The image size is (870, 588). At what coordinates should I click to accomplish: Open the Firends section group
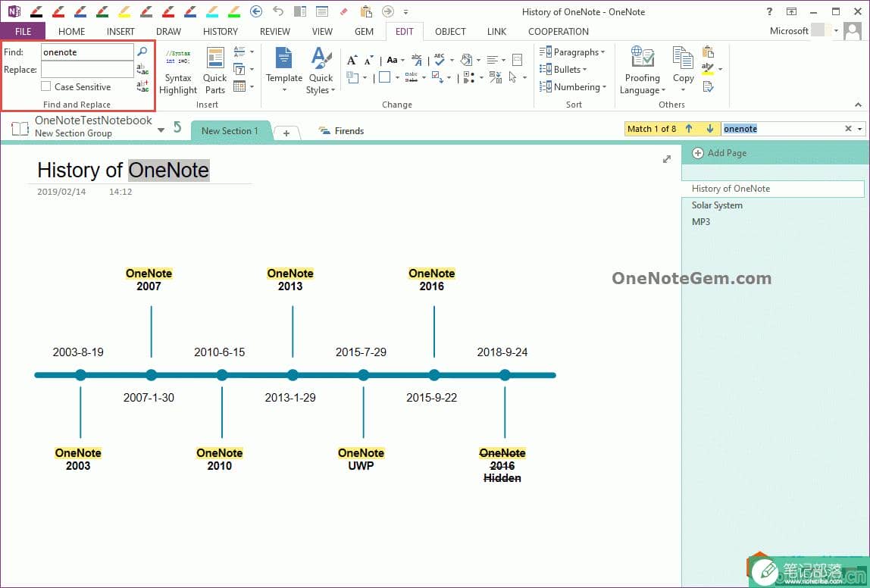point(341,131)
